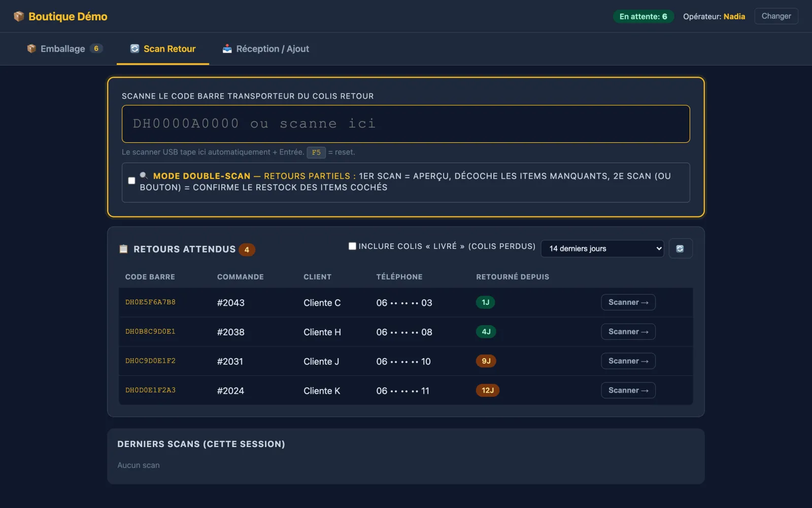Enable the Mode Double-Scan checkbox
The width and height of the screenshot is (812, 508).
131,180
